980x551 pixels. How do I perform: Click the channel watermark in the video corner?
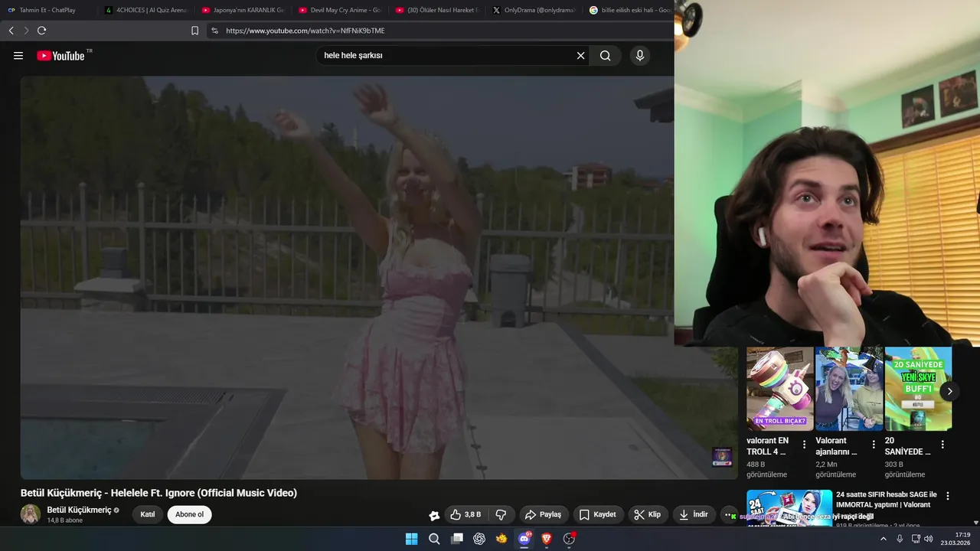point(722,457)
